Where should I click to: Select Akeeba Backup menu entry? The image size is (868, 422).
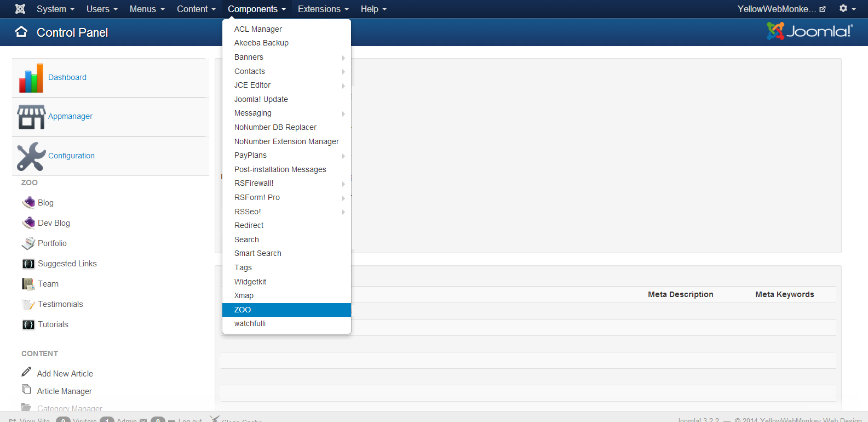[286, 43]
